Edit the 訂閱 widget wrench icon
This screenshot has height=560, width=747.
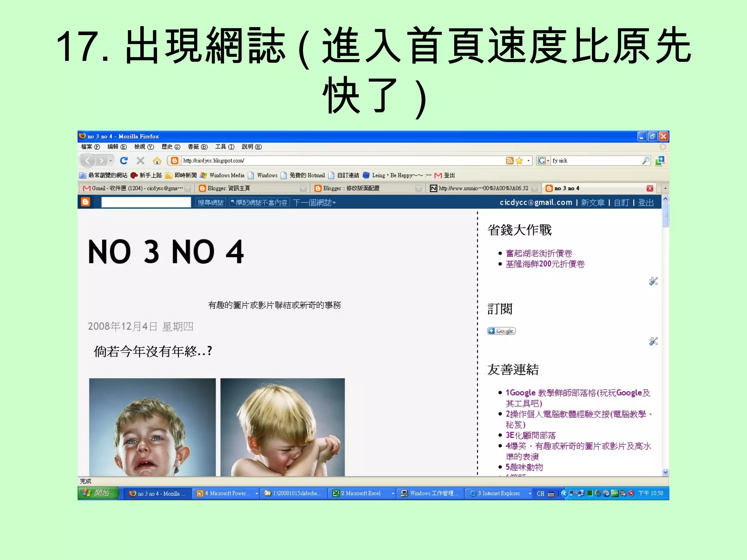click(653, 341)
